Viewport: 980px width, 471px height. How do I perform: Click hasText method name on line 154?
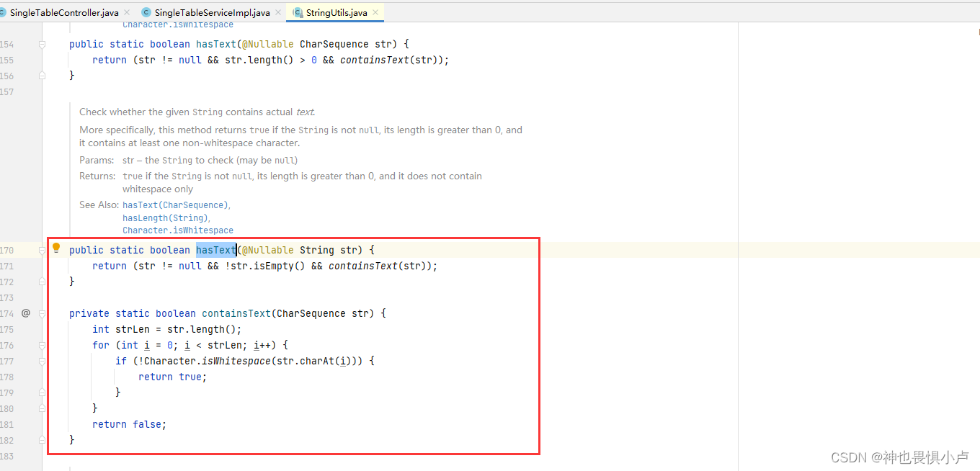(216, 44)
